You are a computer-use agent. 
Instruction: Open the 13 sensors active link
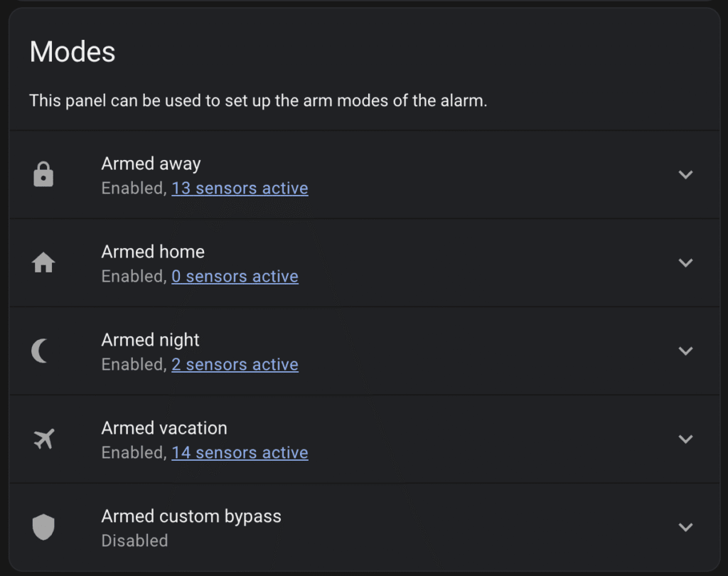point(240,188)
